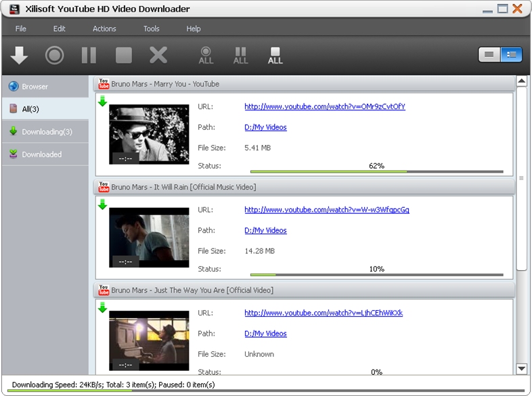
Task: Show the Downloading(3) list
Action: click(45, 131)
